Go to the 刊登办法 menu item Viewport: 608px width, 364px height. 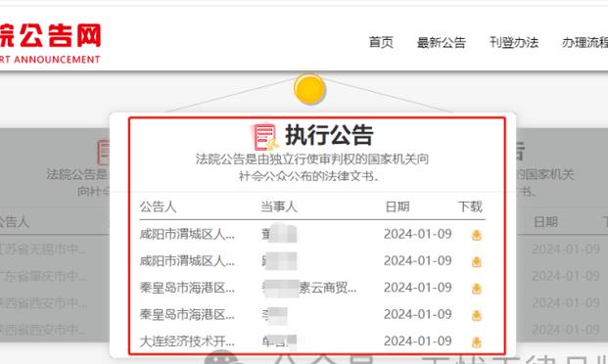tap(514, 42)
